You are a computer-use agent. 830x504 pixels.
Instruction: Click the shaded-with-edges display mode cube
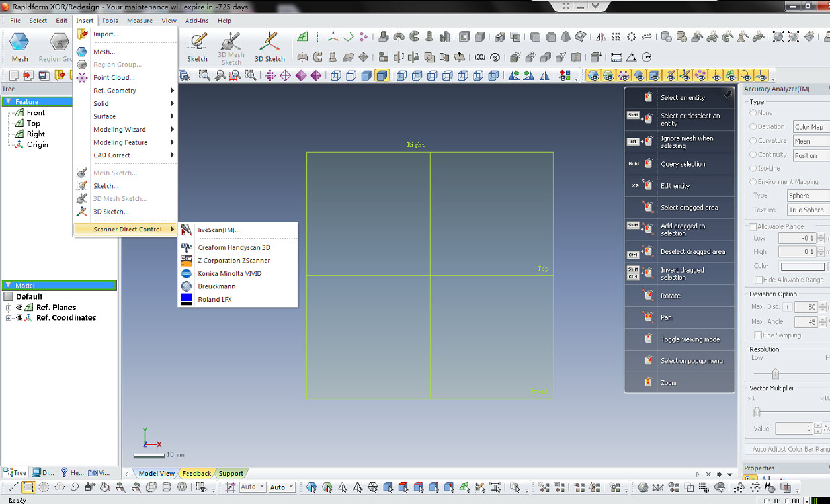tap(382, 75)
